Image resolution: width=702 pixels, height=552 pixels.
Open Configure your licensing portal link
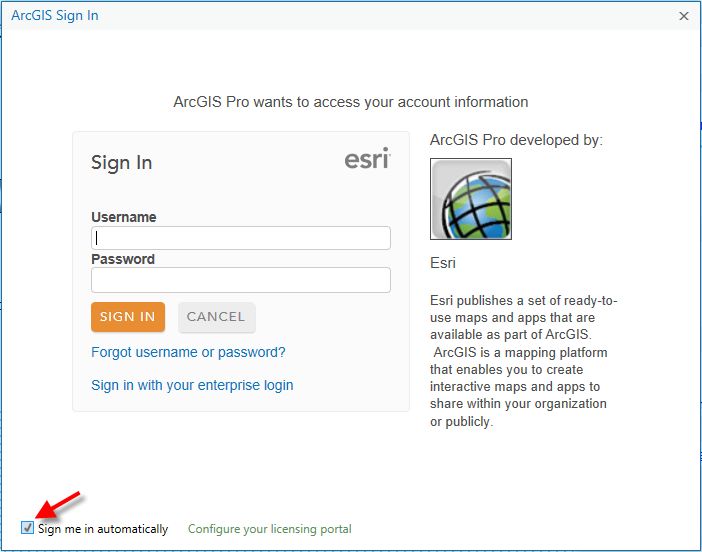click(270, 529)
